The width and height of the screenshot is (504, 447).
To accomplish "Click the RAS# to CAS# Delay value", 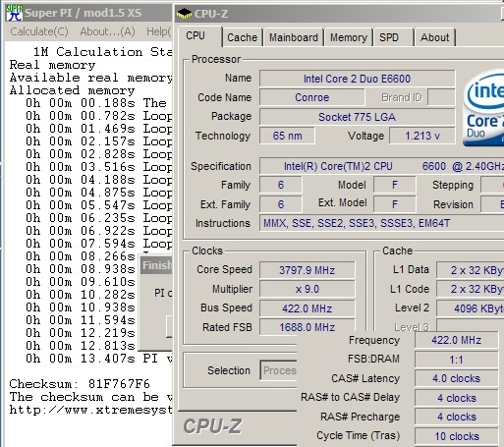I will (x=456, y=398).
